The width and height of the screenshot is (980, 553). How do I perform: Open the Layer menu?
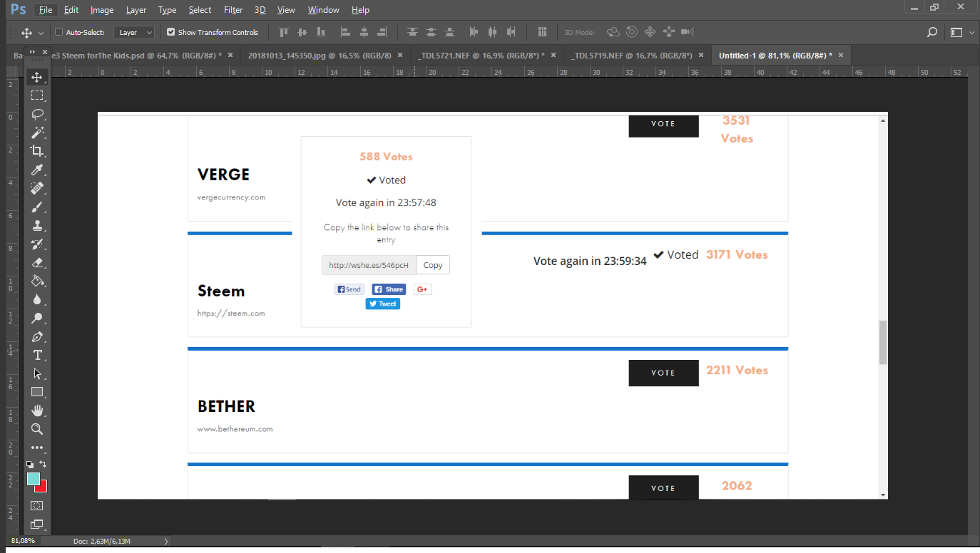click(x=136, y=10)
